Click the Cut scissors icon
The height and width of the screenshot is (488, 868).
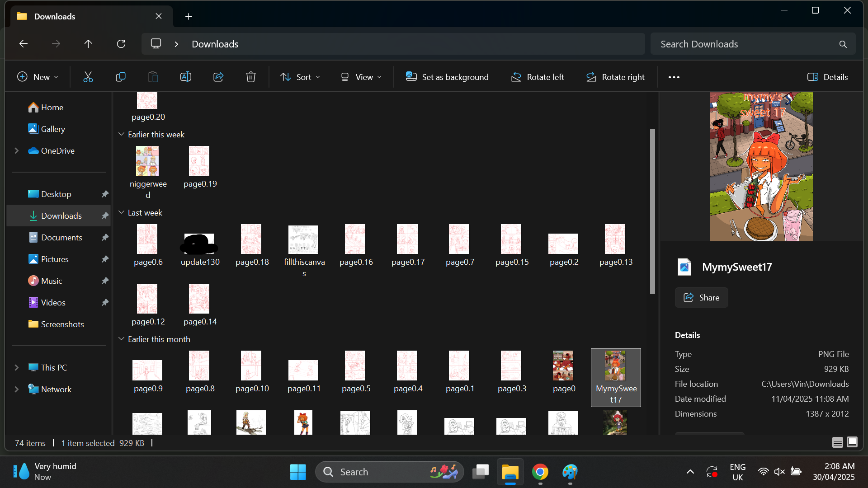click(x=88, y=77)
